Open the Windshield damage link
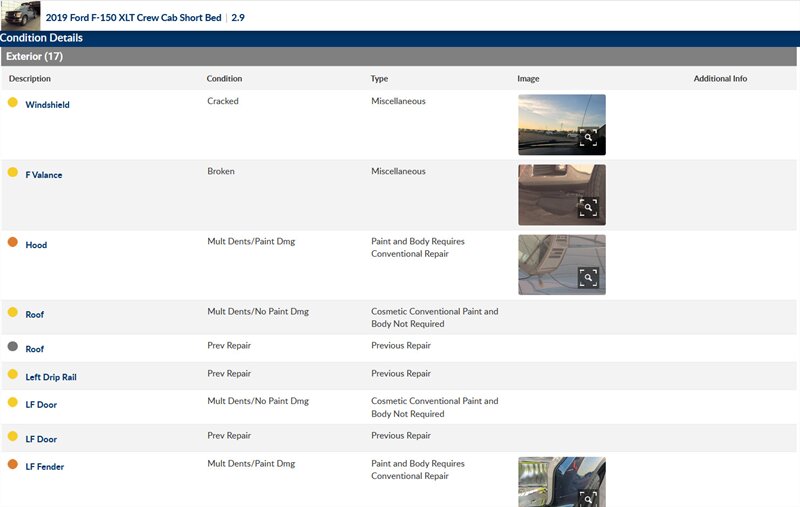The width and height of the screenshot is (800, 507). pos(47,105)
